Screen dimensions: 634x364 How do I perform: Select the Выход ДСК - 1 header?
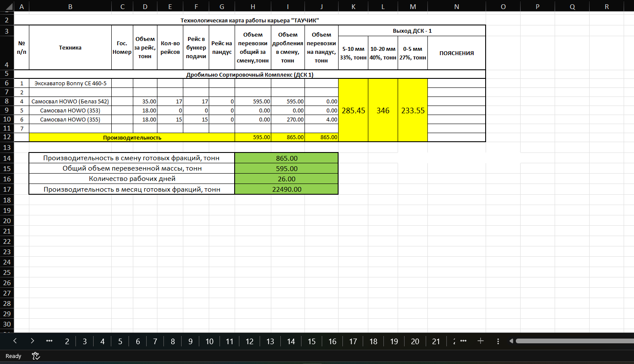[412, 31]
